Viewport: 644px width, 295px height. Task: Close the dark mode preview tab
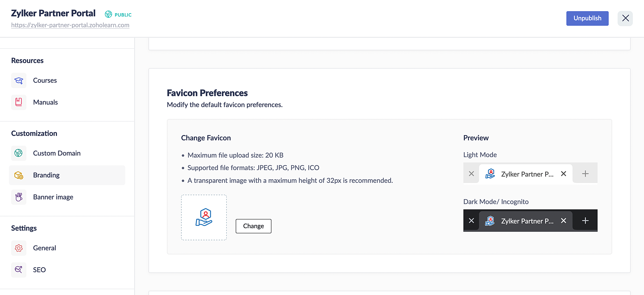point(563,221)
